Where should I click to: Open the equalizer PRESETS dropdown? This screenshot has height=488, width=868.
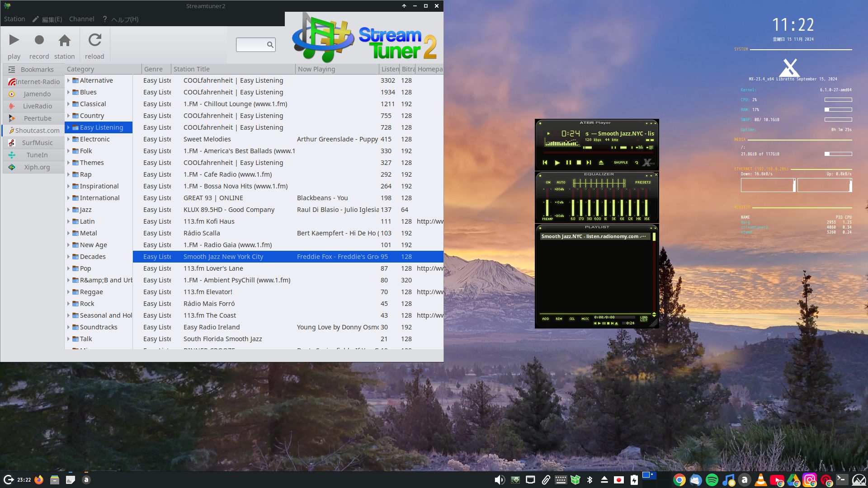642,183
